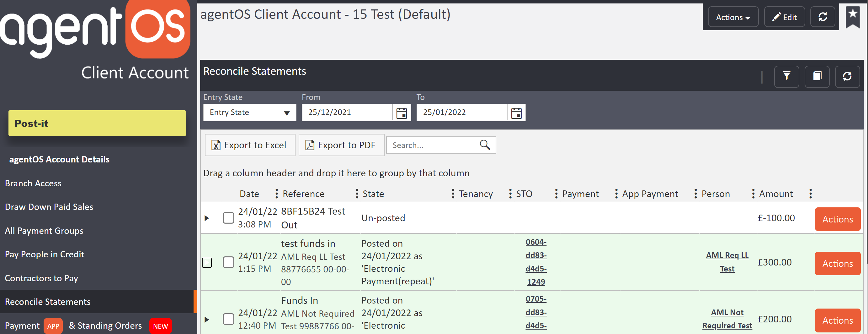Click the page refresh icon beside Edit

(x=823, y=17)
